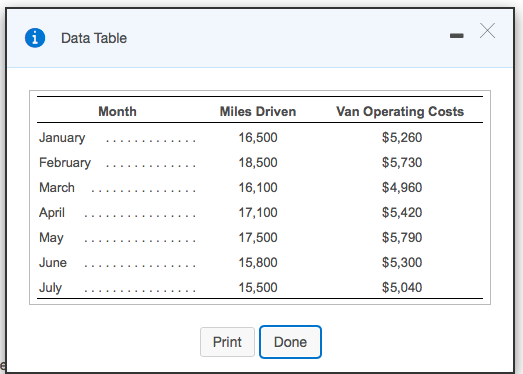Click the $5,730 cost value

[402, 162]
